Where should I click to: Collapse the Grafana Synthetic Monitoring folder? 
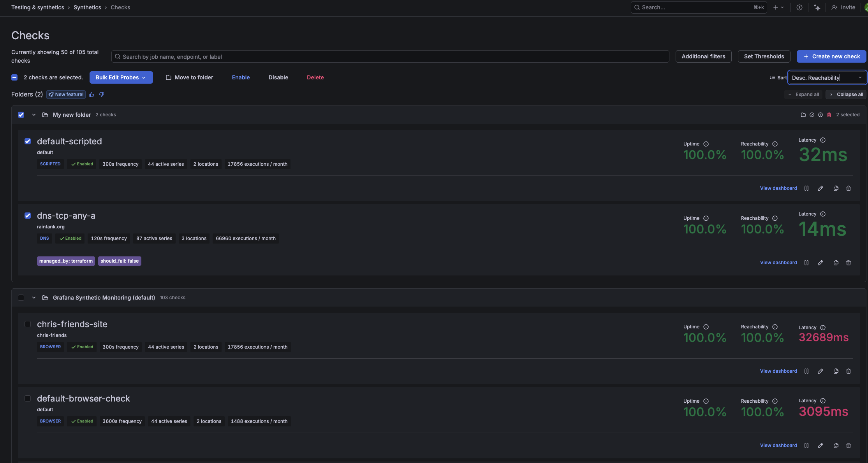[34, 298]
